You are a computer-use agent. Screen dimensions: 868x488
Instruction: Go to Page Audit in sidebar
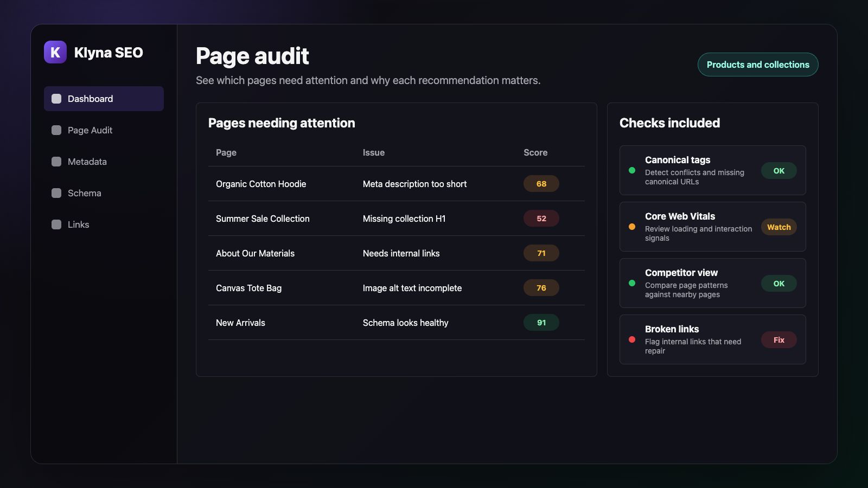[104, 130]
